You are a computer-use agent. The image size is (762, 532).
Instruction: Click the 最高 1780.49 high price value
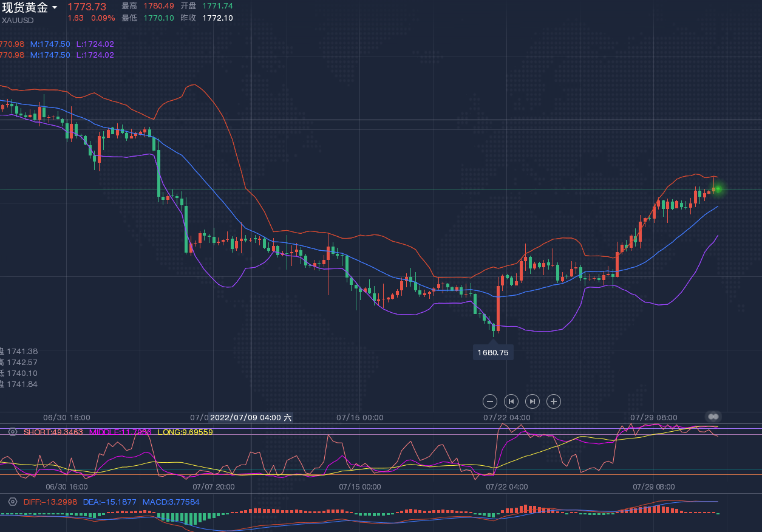158,6
